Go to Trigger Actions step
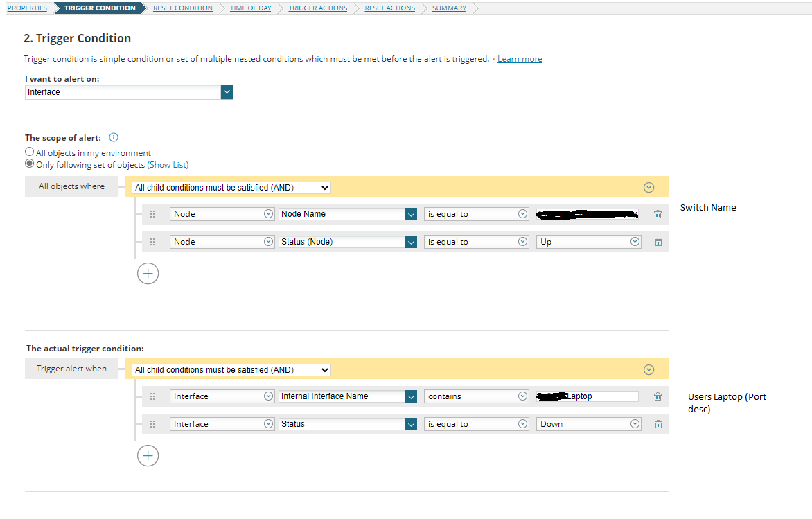This screenshot has height=519, width=812. click(318, 8)
